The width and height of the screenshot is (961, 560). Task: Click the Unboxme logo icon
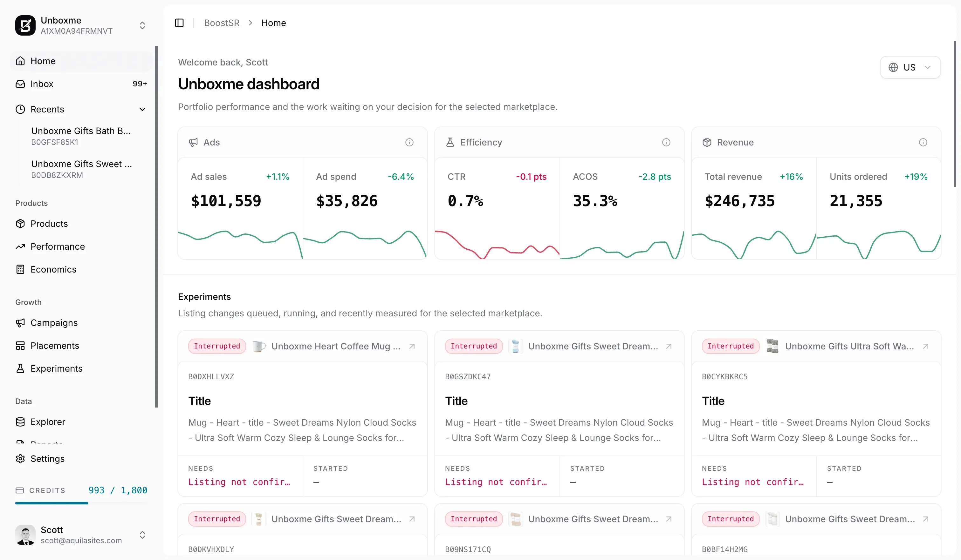tap(25, 25)
